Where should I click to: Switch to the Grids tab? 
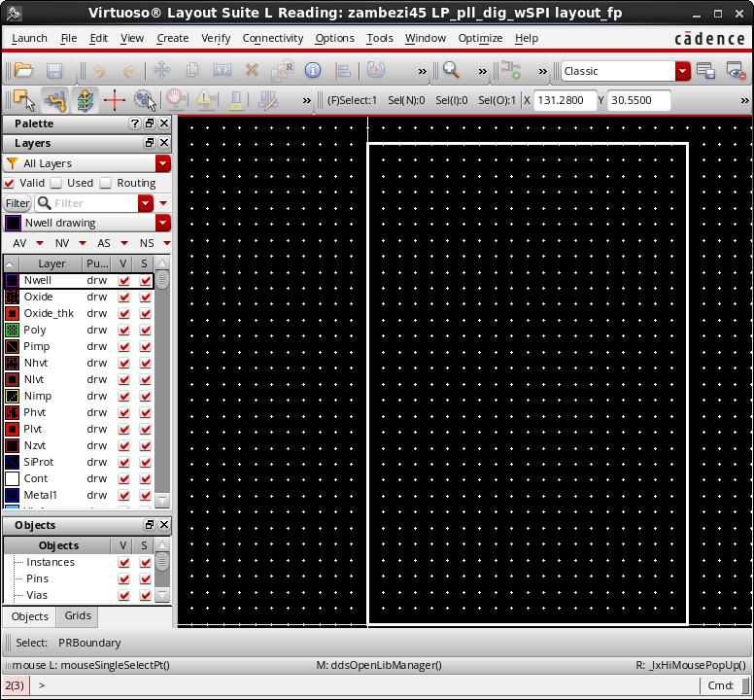[80, 616]
